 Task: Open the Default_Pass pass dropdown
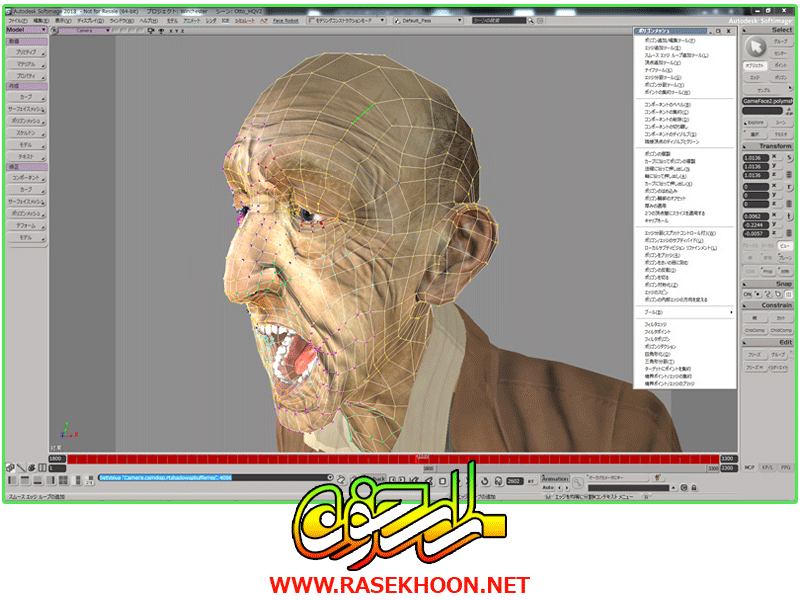click(x=428, y=20)
